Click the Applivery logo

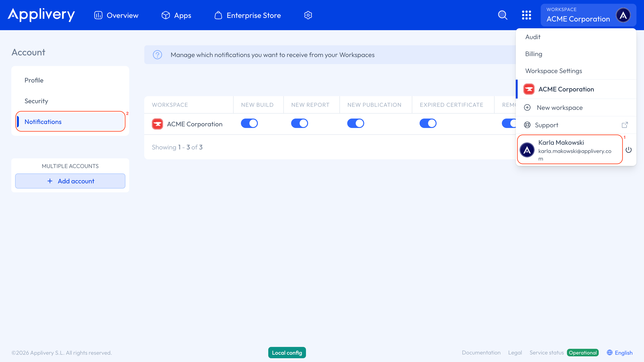pos(41,15)
